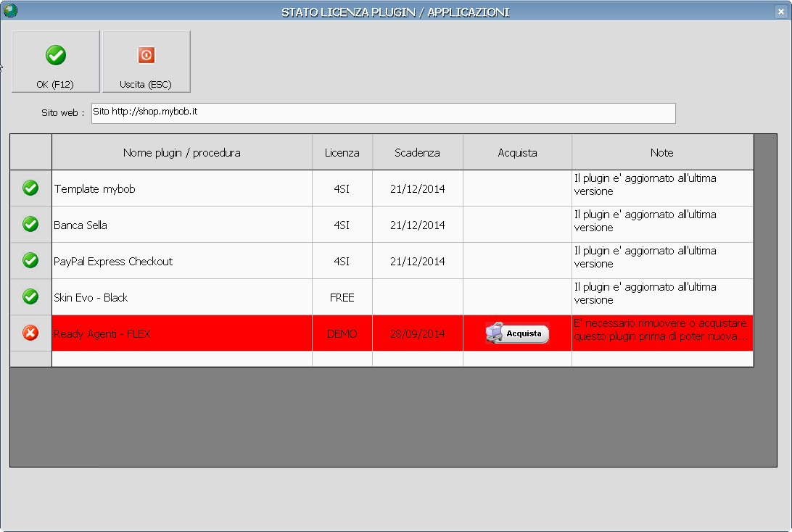
Task: Click the note text for Template mybob
Action: [x=645, y=185]
